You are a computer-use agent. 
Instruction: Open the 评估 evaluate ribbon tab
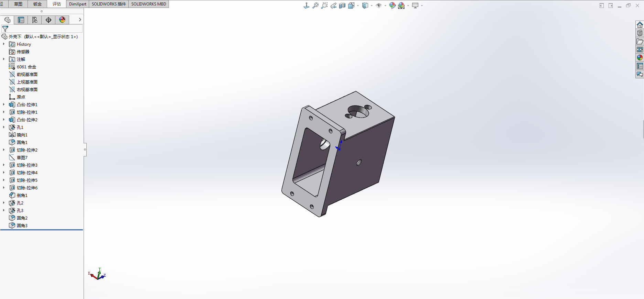pos(56,4)
